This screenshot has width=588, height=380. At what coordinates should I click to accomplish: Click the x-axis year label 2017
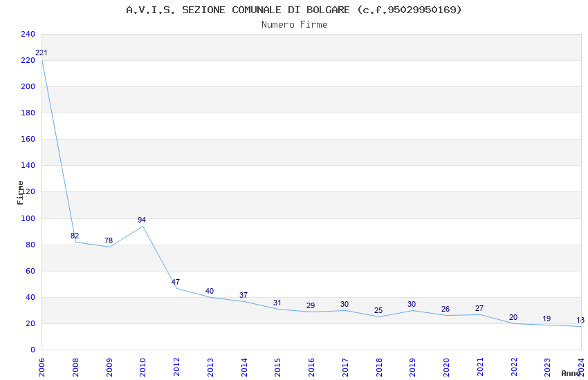click(345, 368)
